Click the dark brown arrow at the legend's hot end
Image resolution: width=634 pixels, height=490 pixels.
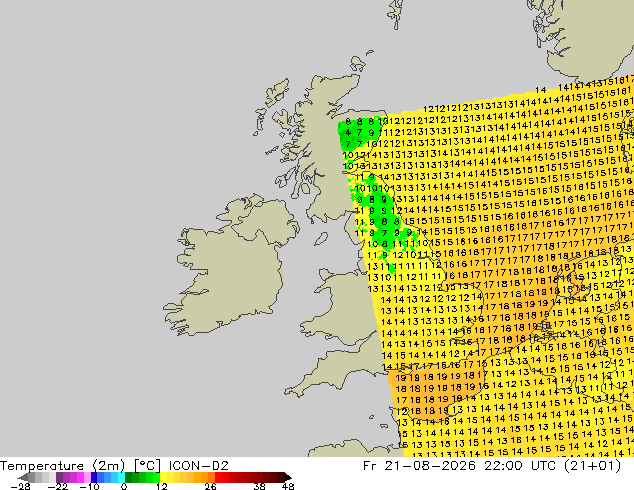point(287,477)
